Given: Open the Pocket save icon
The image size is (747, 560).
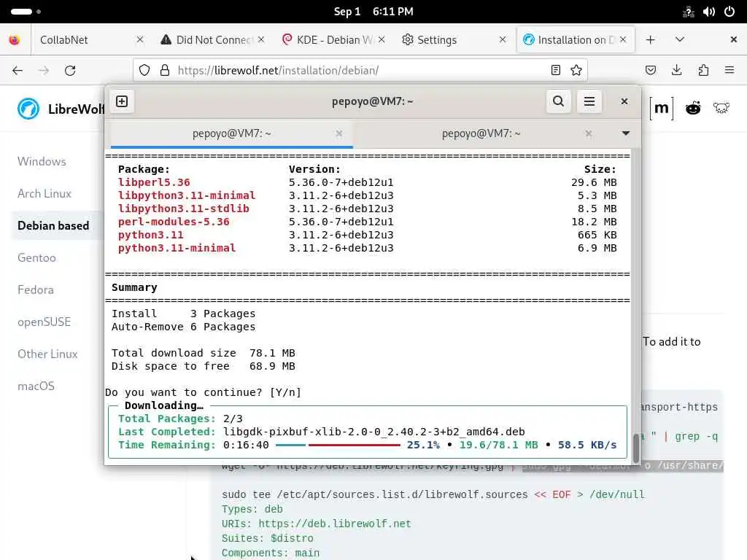Looking at the screenshot, I should click(651, 71).
